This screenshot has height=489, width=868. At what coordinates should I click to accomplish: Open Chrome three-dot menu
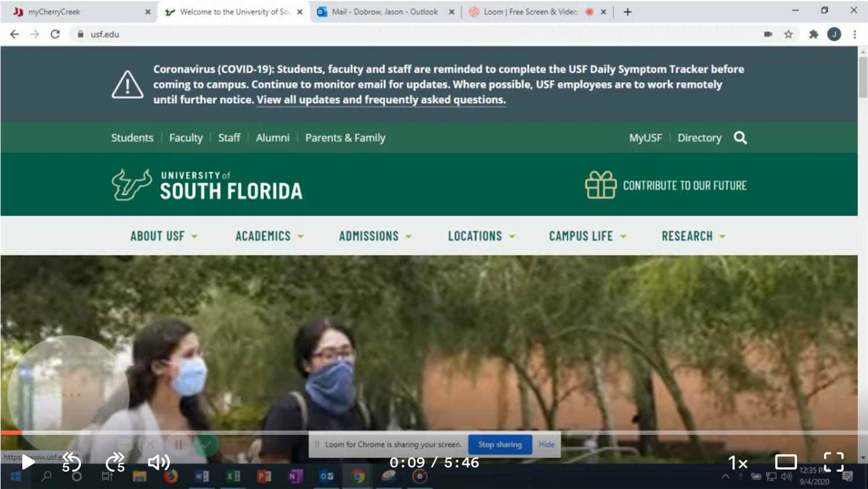(x=855, y=34)
